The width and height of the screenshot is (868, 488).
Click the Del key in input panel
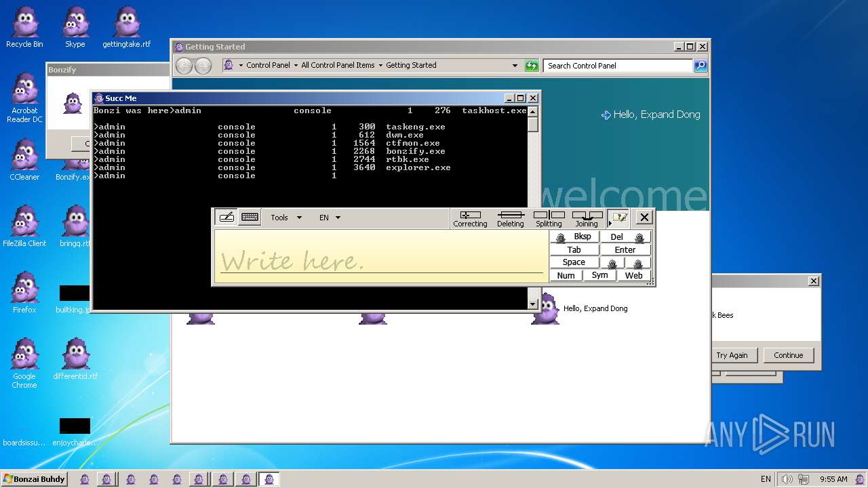coord(625,237)
